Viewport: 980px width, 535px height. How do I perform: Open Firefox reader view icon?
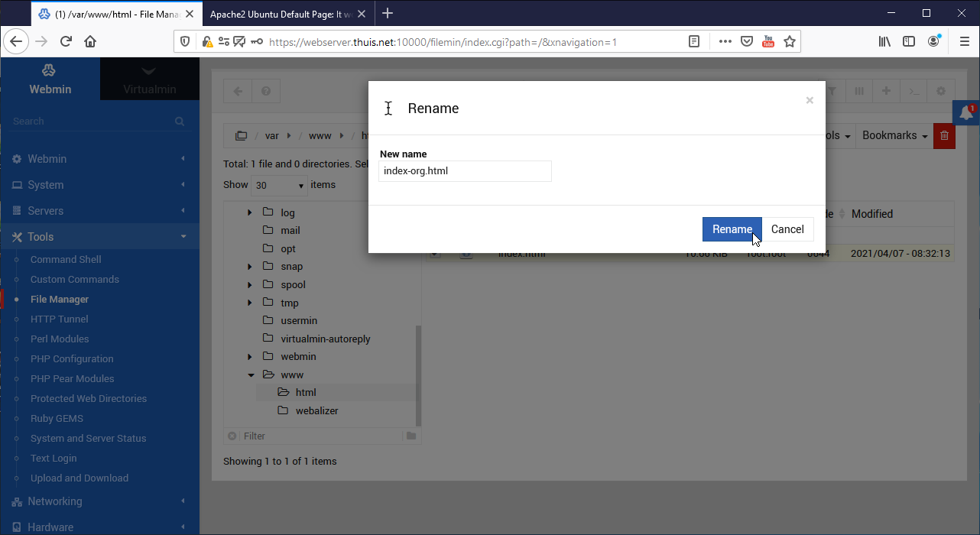pos(694,42)
